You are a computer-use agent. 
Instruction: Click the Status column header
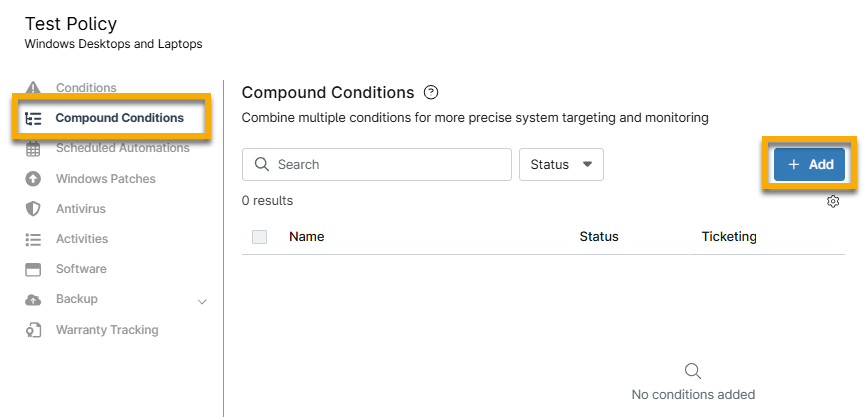tap(599, 237)
